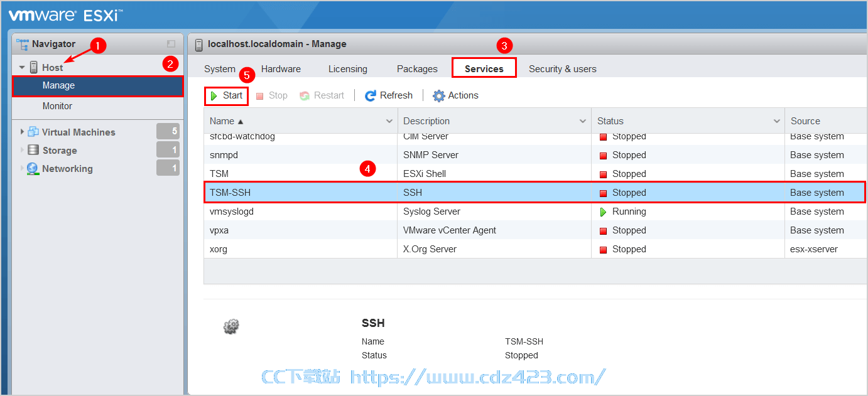Click the Stop button label
Screen dimensions: 868x396
click(x=278, y=95)
